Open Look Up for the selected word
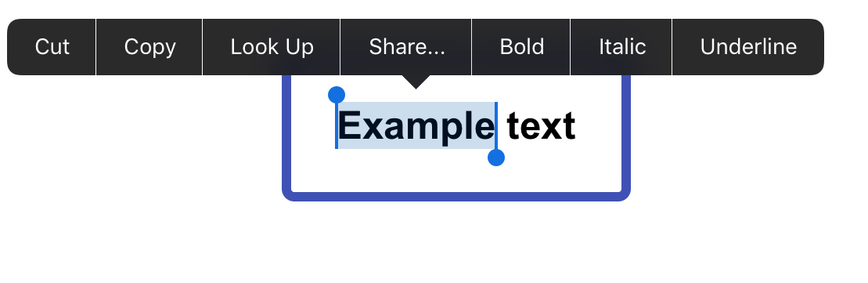Screen dimensions: 868x283 272,47
